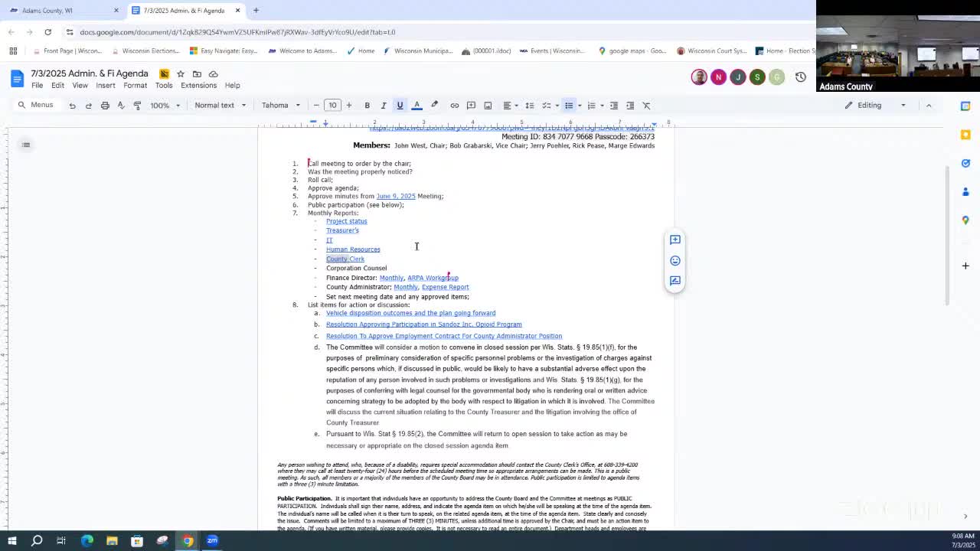
Task: Click the June 9, 2025 minutes link
Action: click(395, 197)
